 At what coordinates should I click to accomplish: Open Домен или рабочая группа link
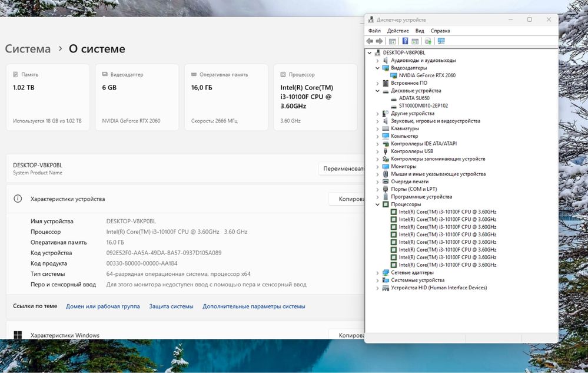[x=103, y=306]
